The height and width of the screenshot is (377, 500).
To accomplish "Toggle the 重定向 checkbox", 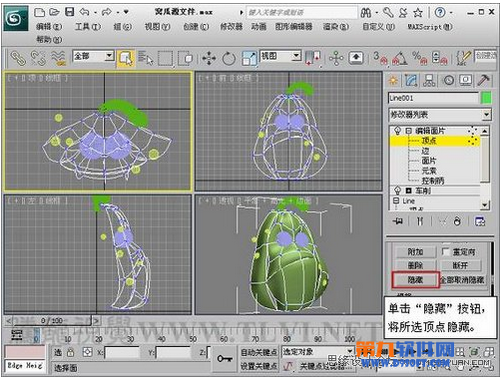I will pyautogui.click(x=445, y=251).
